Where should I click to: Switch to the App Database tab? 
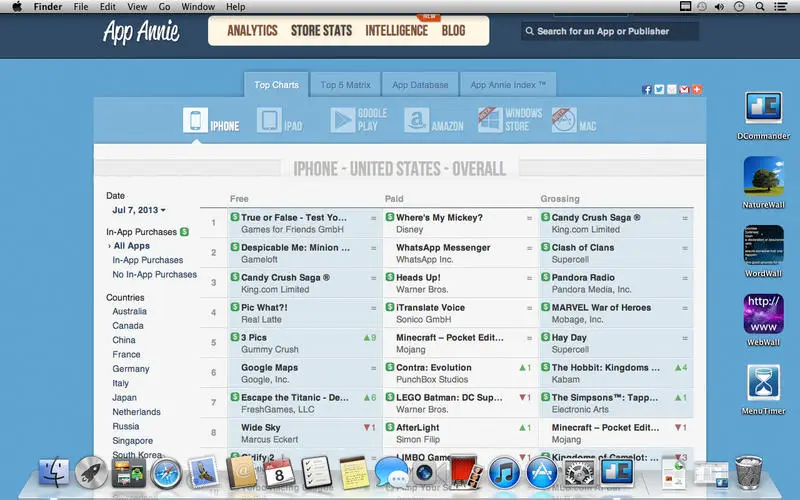[x=420, y=85]
